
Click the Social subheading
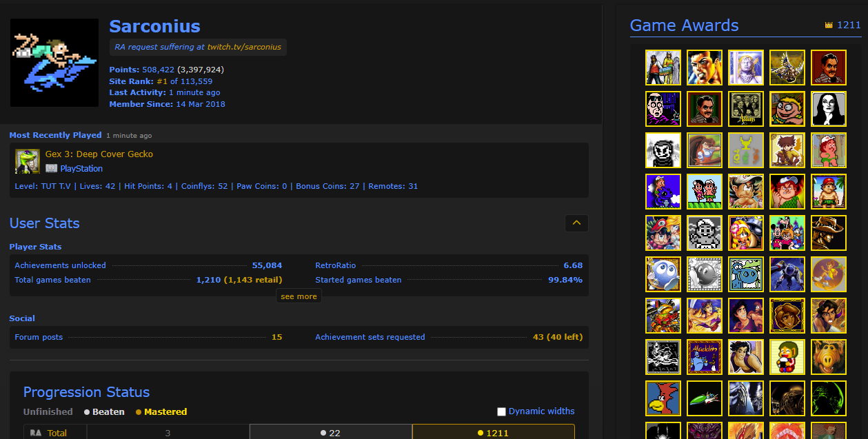pyautogui.click(x=22, y=318)
